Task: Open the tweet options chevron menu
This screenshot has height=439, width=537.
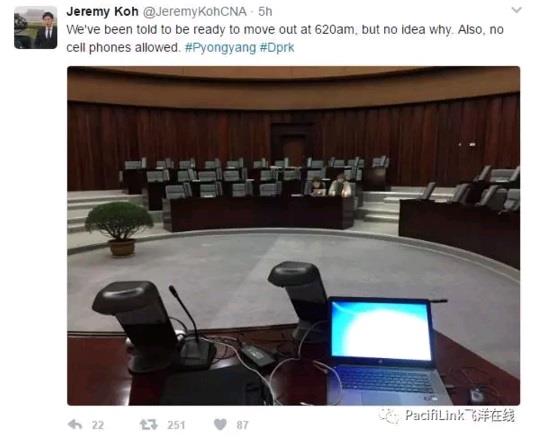Action: tap(516, 10)
